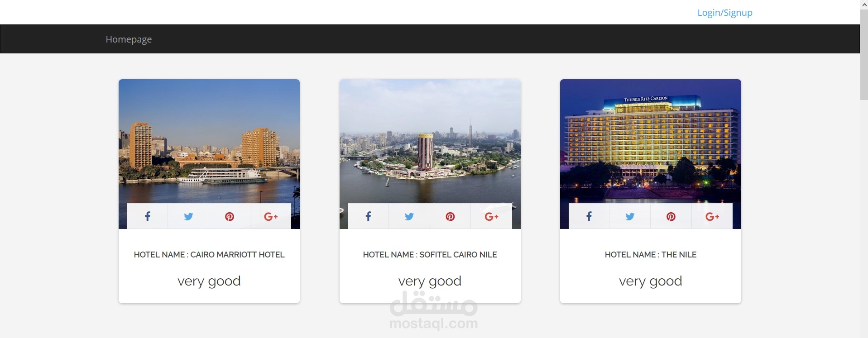Click the page's vertical scrollbar thumb

coord(864,54)
